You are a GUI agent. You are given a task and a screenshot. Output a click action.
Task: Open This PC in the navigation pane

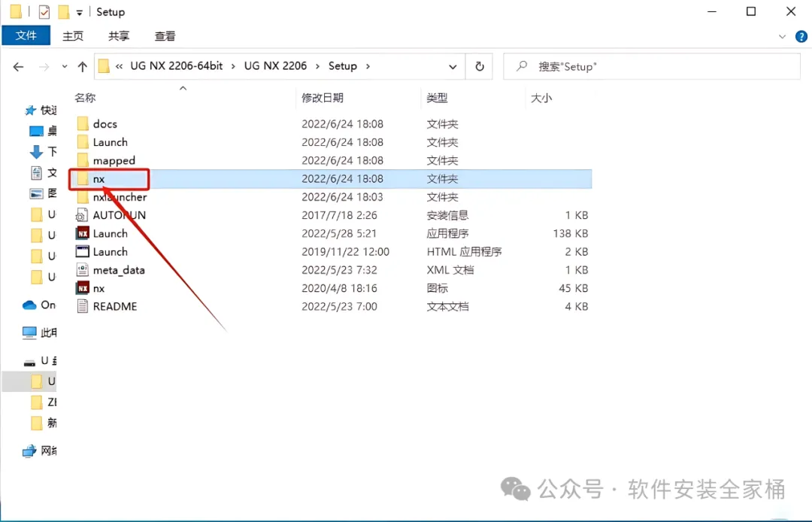click(39, 332)
